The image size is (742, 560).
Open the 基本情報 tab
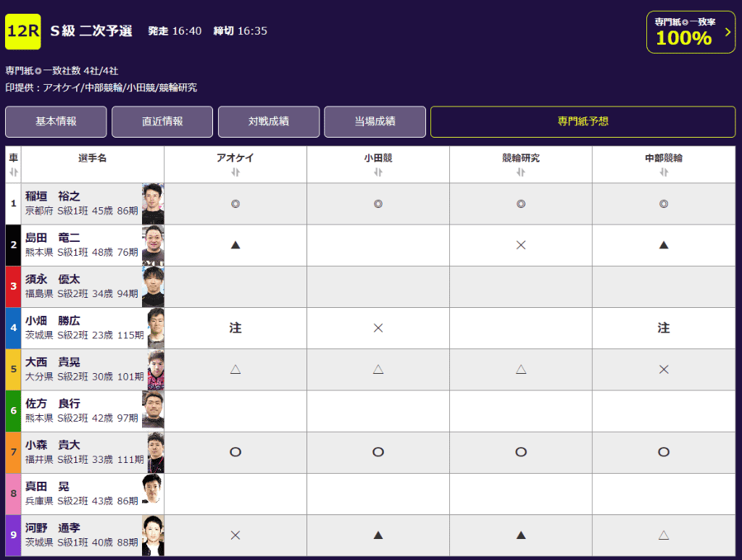point(56,122)
